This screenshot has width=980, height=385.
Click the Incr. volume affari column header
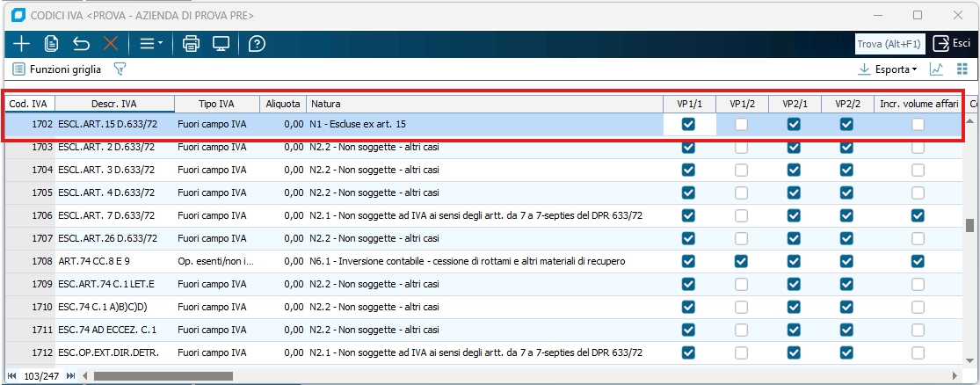tap(918, 104)
